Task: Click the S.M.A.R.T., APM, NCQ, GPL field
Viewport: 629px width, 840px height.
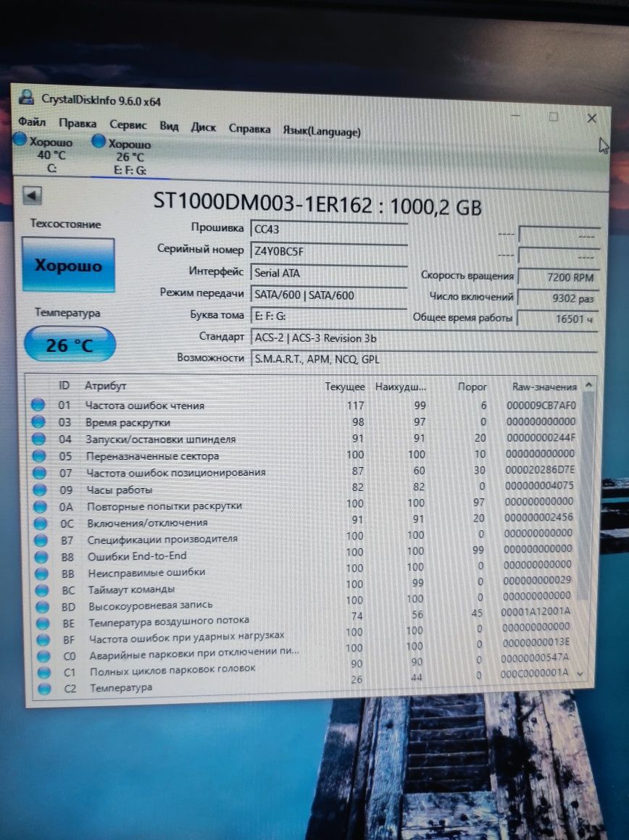Action: click(x=424, y=359)
